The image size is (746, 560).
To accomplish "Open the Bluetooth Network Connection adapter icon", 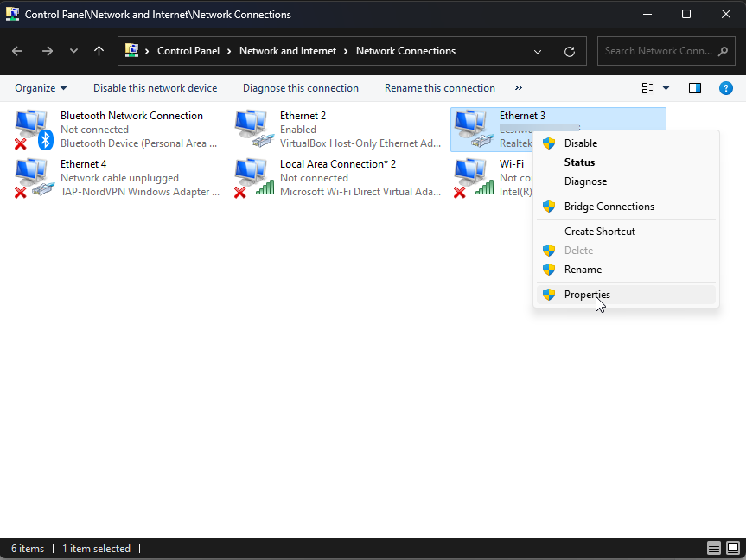I will (34, 130).
